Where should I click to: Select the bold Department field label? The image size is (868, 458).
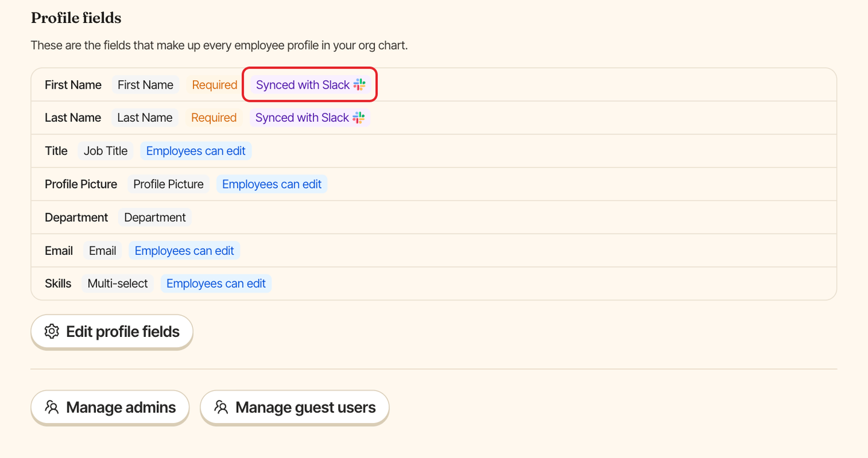(77, 217)
